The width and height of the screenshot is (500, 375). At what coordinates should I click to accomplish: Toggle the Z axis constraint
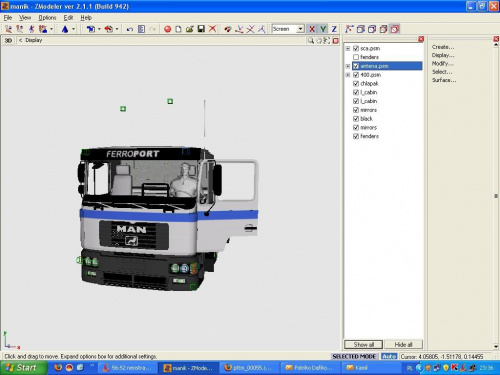pyautogui.click(x=334, y=29)
